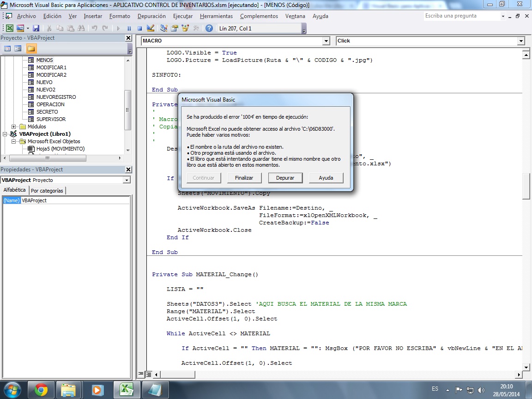The height and width of the screenshot is (399, 532).
Task: Click Ayuda in the error dialog
Action: pyautogui.click(x=326, y=178)
